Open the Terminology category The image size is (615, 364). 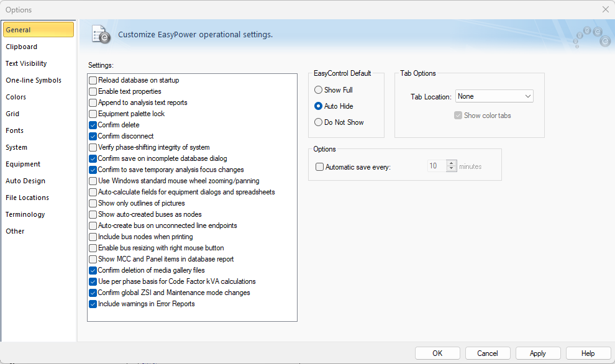click(25, 214)
